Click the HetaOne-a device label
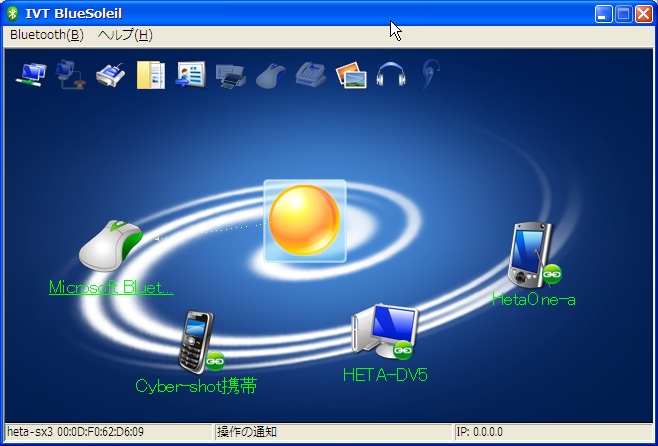This screenshot has height=446, width=658. [533, 300]
